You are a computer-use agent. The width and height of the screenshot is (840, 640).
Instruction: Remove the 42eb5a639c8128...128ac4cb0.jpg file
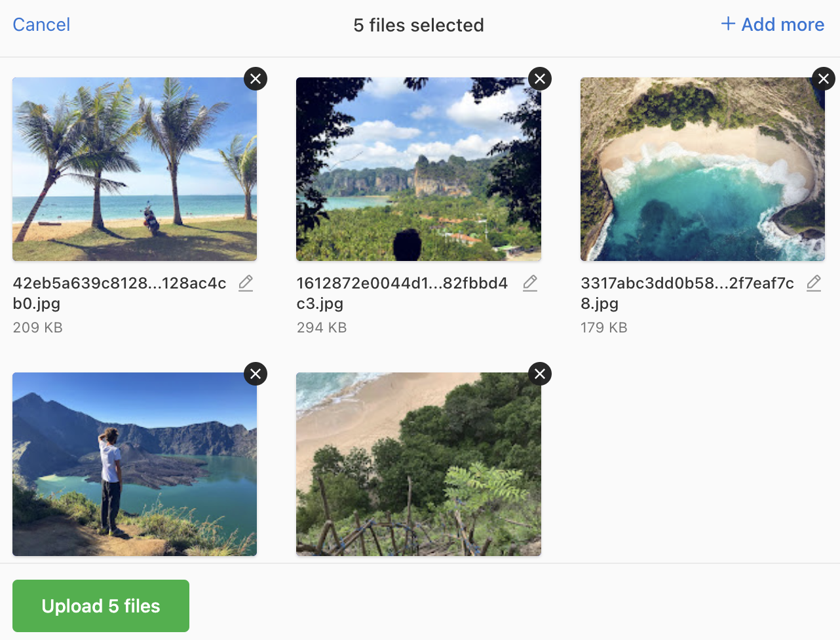[256, 78]
